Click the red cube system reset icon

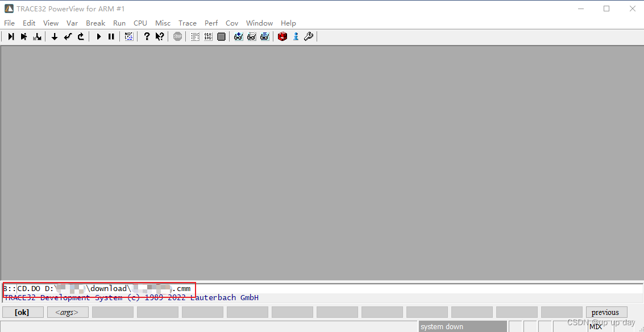click(282, 36)
